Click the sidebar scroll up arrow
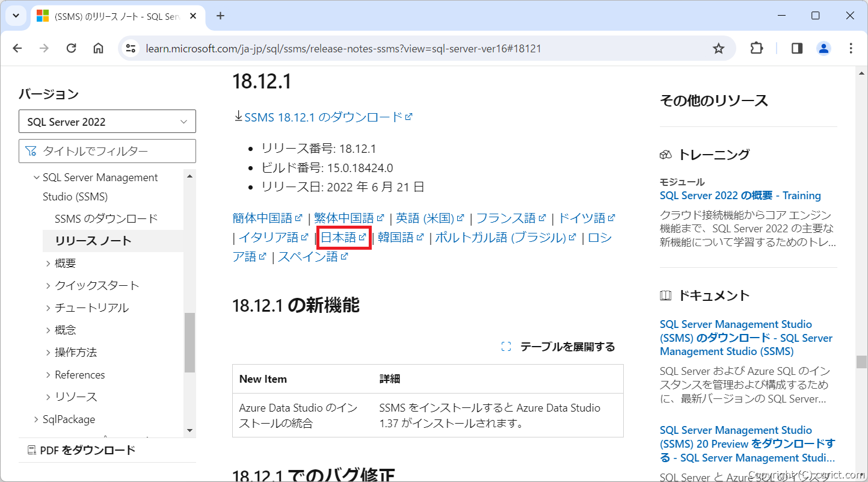The height and width of the screenshot is (482, 868). 189,176
